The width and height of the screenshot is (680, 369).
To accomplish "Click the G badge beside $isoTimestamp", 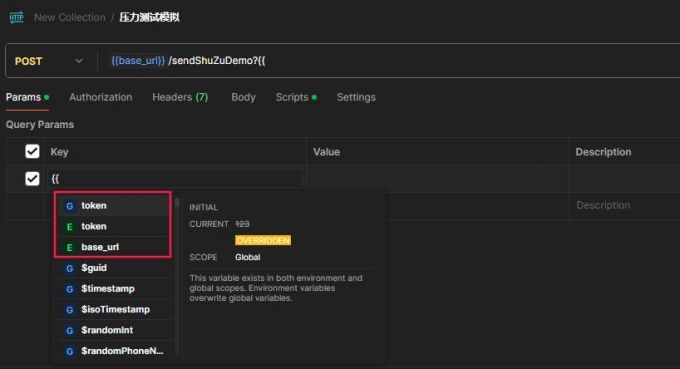I will [x=69, y=310].
